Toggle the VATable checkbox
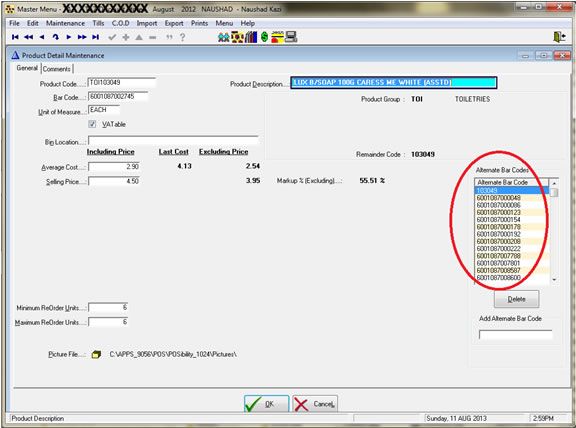This screenshot has width=576, height=428. click(92, 124)
